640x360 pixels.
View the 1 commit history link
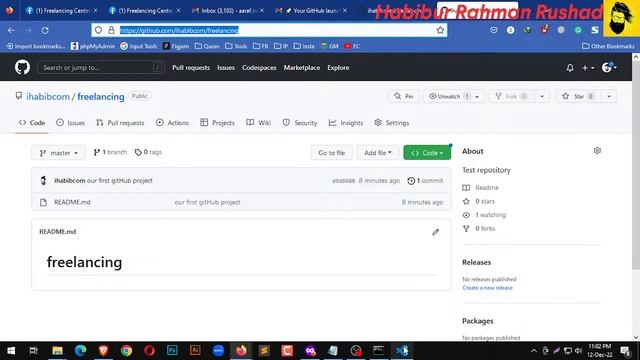click(x=425, y=180)
